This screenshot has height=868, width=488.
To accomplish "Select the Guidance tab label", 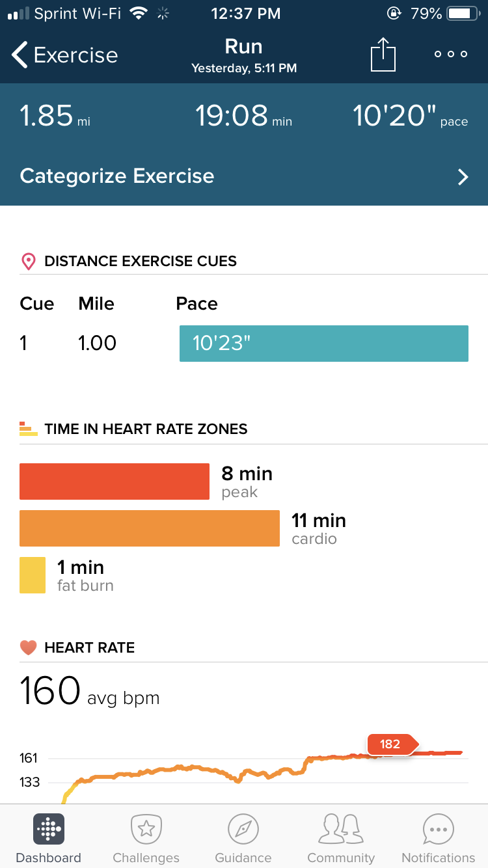I will click(243, 858).
